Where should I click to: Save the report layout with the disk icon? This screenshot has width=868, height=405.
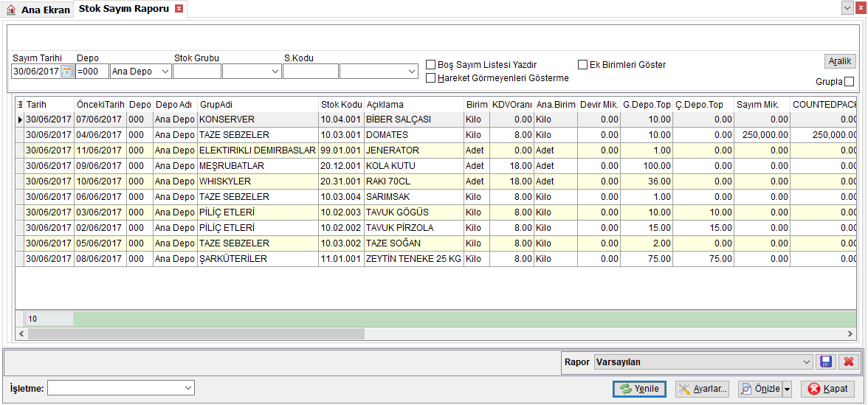click(825, 361)
